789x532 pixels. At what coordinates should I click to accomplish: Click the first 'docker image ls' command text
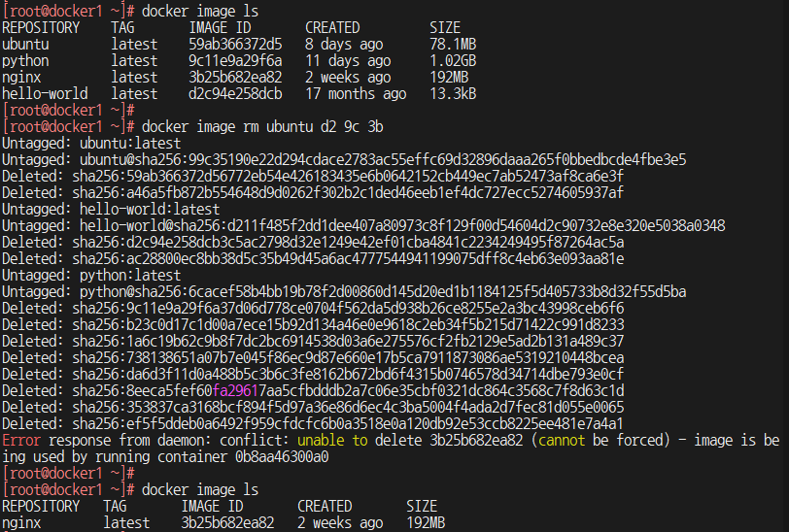tap(200, 11)
